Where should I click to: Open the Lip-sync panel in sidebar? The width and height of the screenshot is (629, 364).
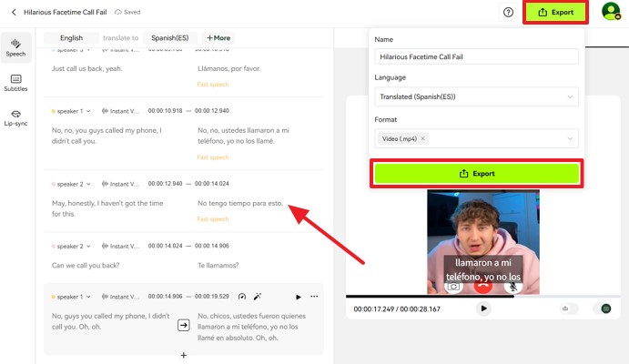[x=15, y=118]
